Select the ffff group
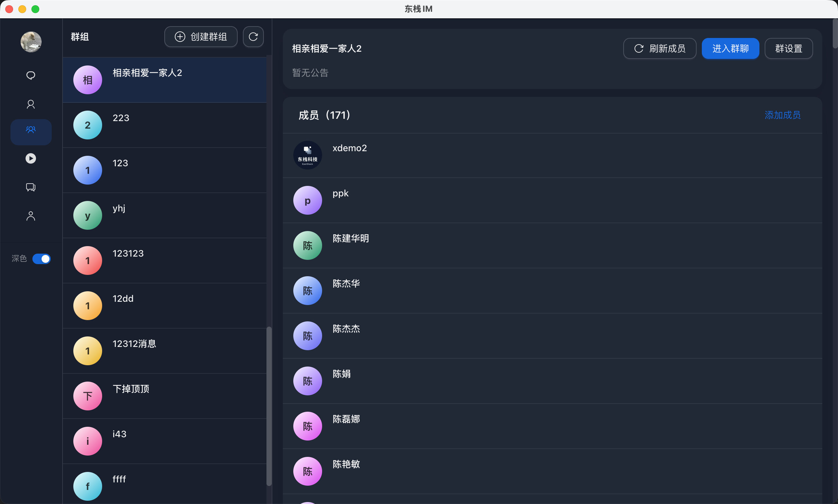Viewport: 838px width, 504px height. (164, 484)
